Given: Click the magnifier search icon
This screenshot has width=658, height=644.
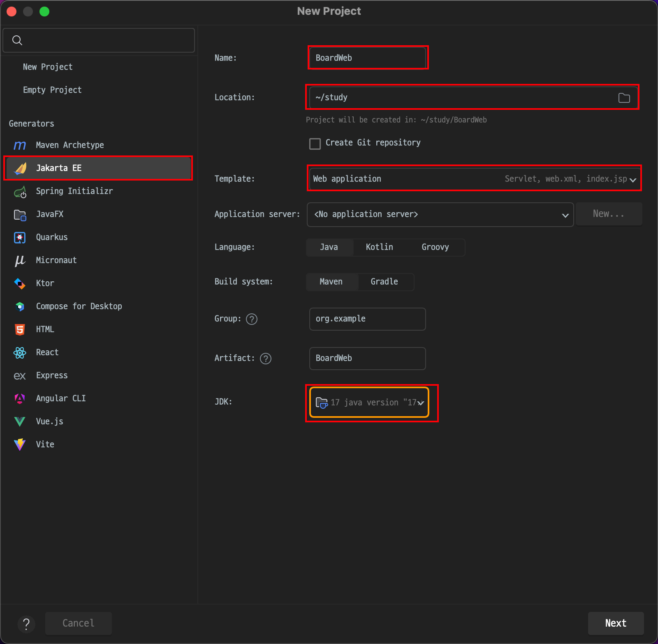Looking at the screenshot, I should tap(17, 40).
